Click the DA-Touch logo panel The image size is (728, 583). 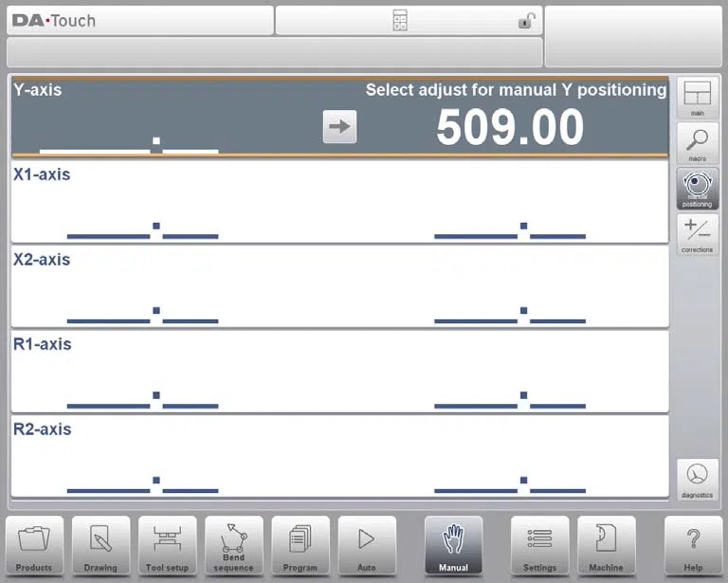pyautogui.click(x=140, y=21)
